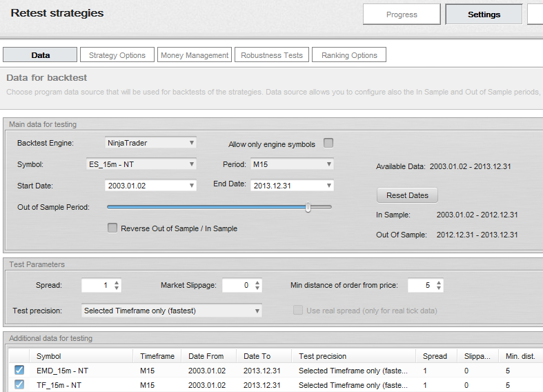Switch to Money Management tab
The width and height of the screenshot is (543, 392).
[195, 55]
